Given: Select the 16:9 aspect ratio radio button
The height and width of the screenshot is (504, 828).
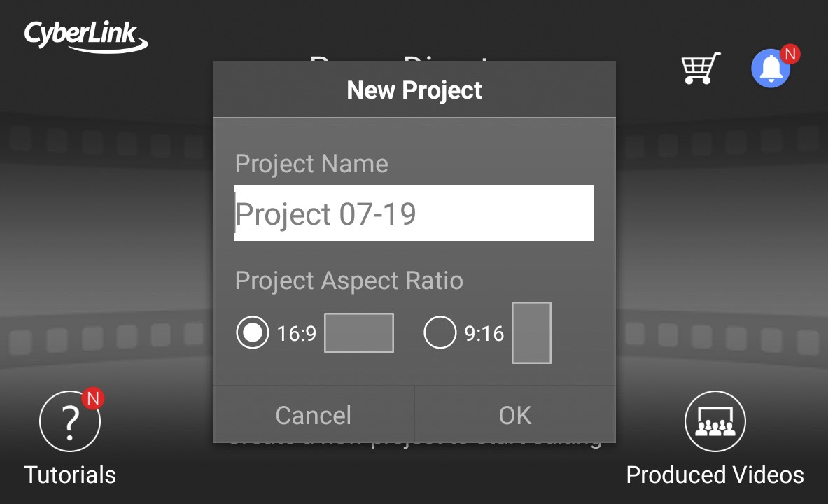Looking at the screenshot, I should pyautogui.click(x=253, y=333).
